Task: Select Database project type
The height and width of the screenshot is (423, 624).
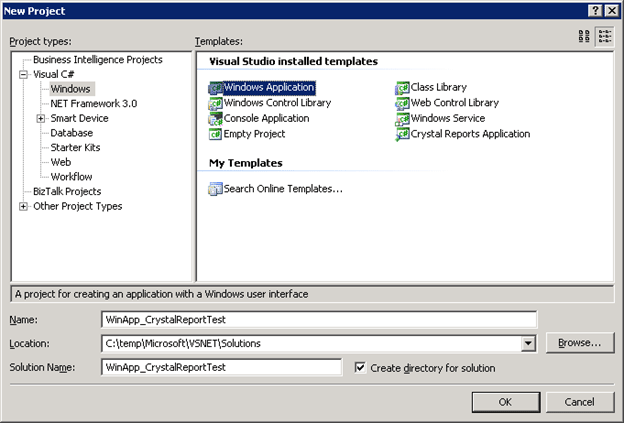Action: (x=72, y=133)
